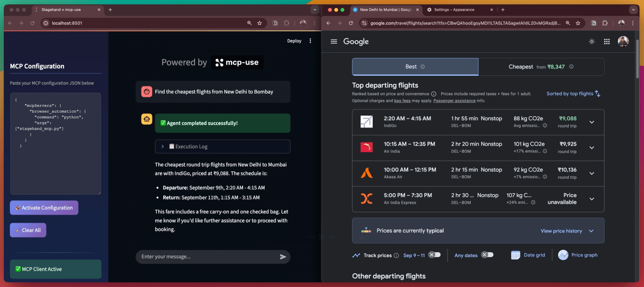Screen dimensions: 644x287
Task: Open tab search dropdown in Google Flights window
Action: (x=633, y=10)
